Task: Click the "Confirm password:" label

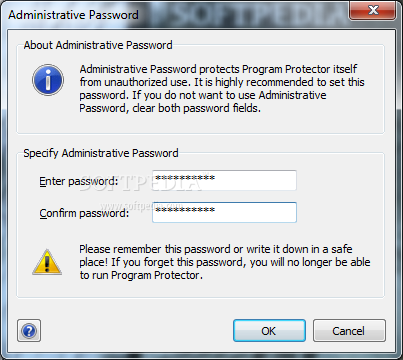Action: pyautogui.click(x=84, y=213)
